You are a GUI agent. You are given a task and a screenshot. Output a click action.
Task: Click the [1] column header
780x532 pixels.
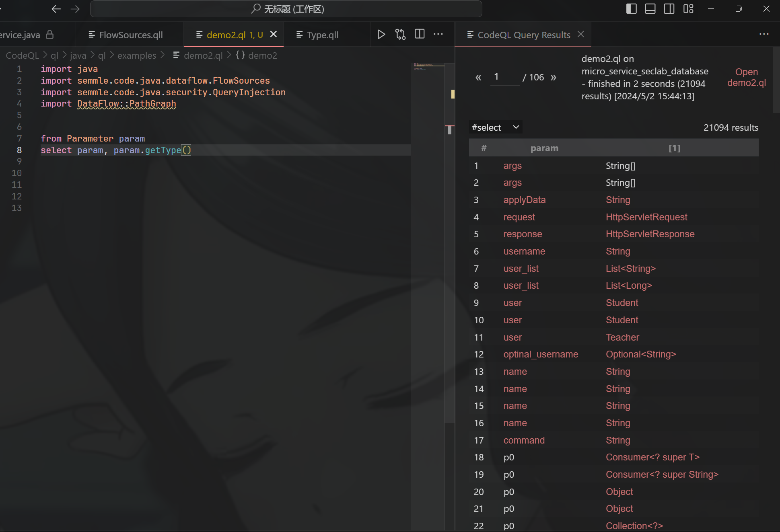675,148
